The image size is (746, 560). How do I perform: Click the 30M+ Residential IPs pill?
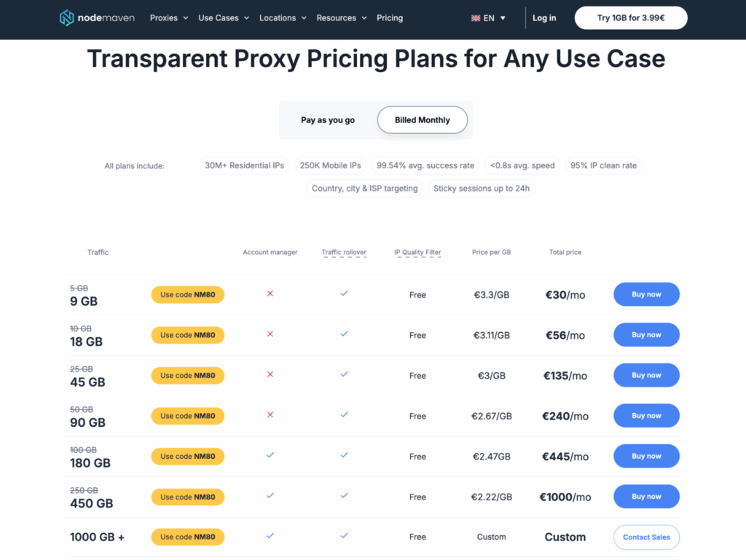pos(245,165)
